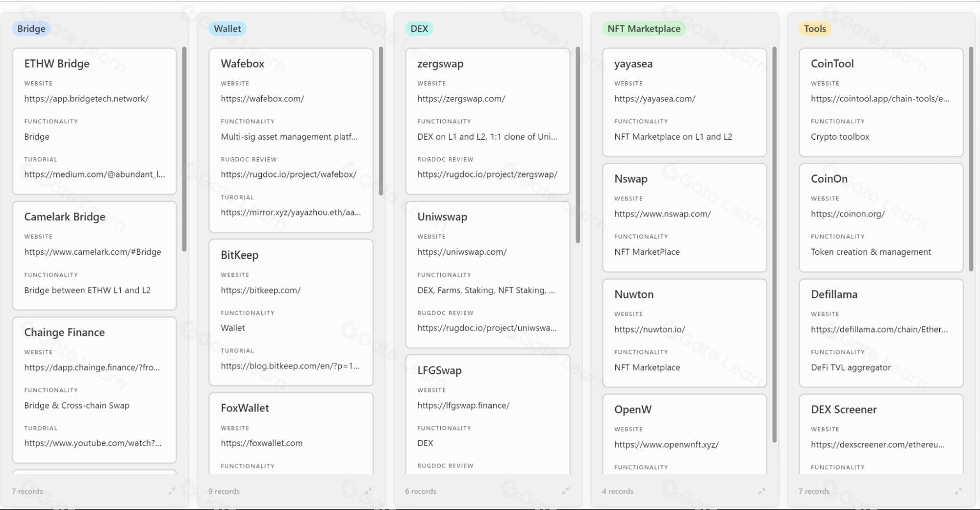The image size is (980, 510).
Task: Open the uniwswap.com website link
Action: [462, 252]
